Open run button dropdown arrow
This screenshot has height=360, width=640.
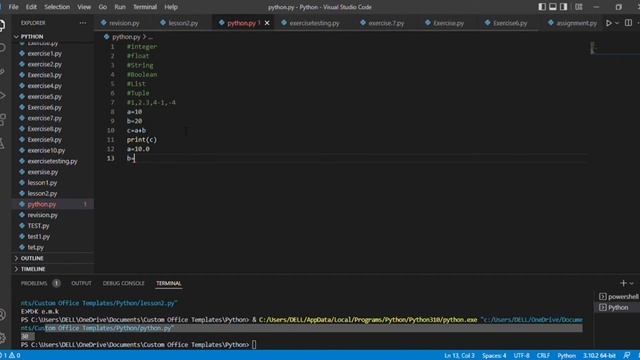[617, 23]
